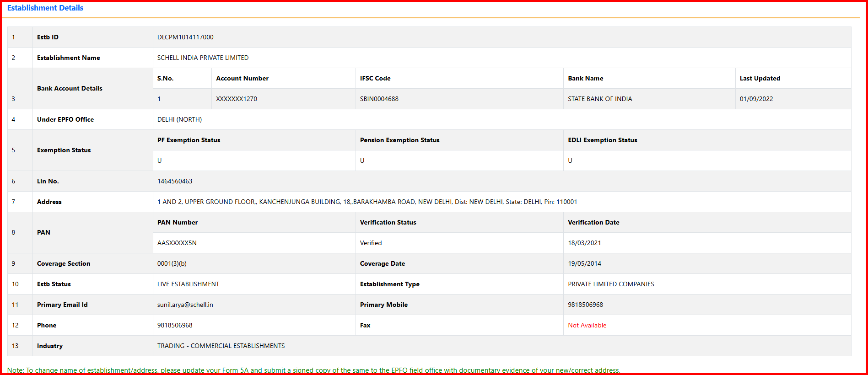The height and width of the screenshot is (375, 868).
Task: Select the PAN number AASXXXXX5N
Action: [x=177, y=243]
